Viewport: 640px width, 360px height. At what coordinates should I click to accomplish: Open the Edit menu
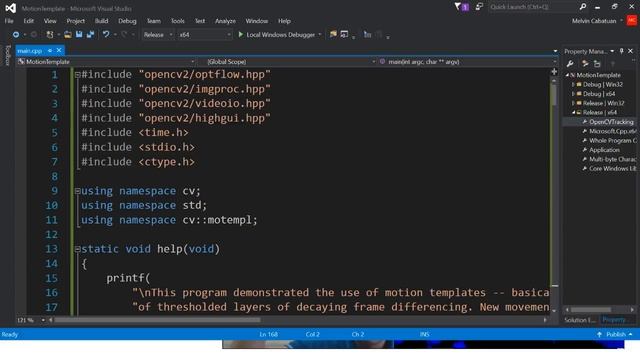click(x=29, y=21)
